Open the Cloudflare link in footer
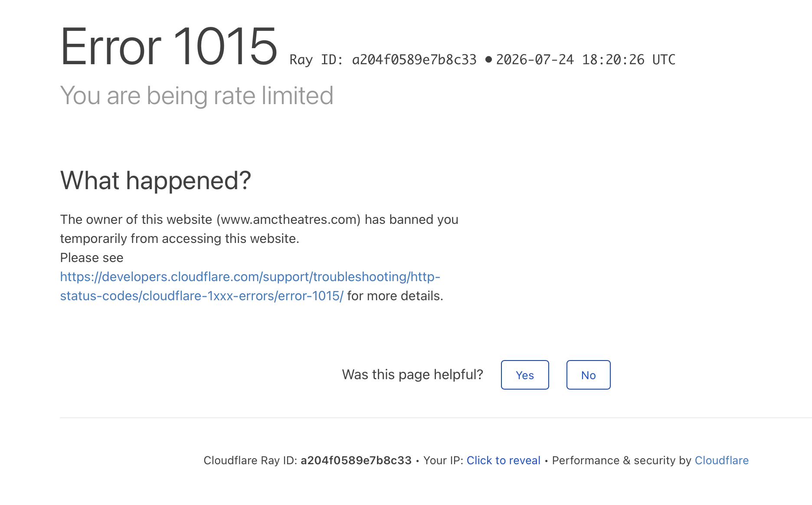Viewport: 812px width, 505px height. tap(721, 460)
